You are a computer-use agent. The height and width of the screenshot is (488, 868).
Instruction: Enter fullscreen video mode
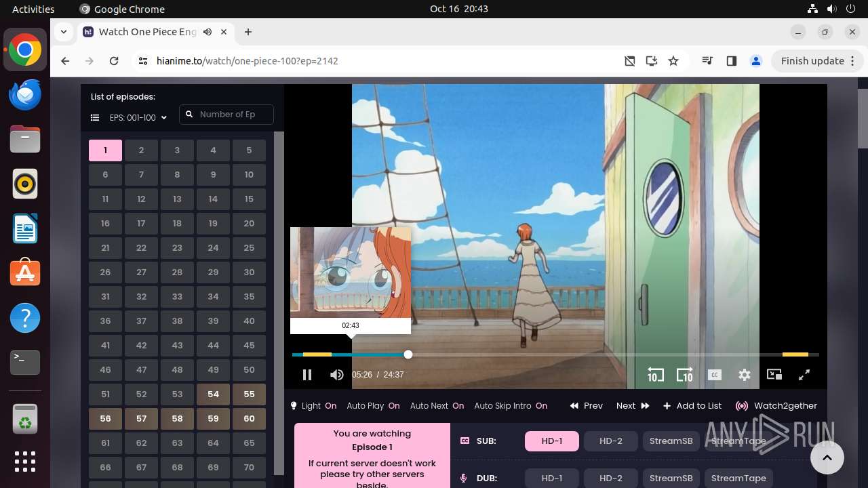pos(804,374)
